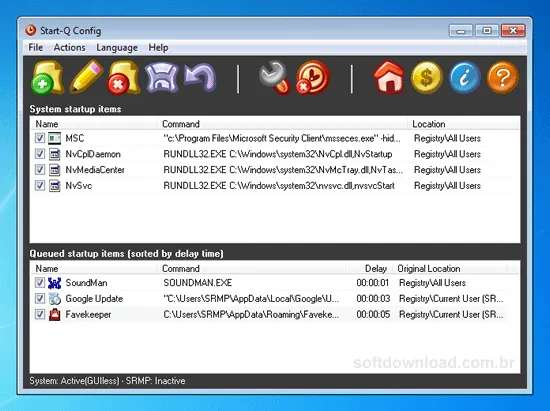Sort system items by Name column header
Screen dimensions: 550x411
point(94,124)
